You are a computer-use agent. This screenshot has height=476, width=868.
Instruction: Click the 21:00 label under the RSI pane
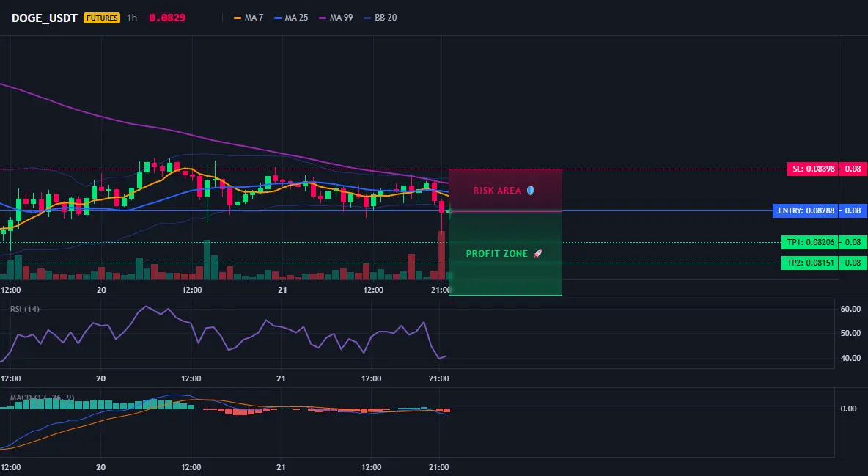coord(439,378)
